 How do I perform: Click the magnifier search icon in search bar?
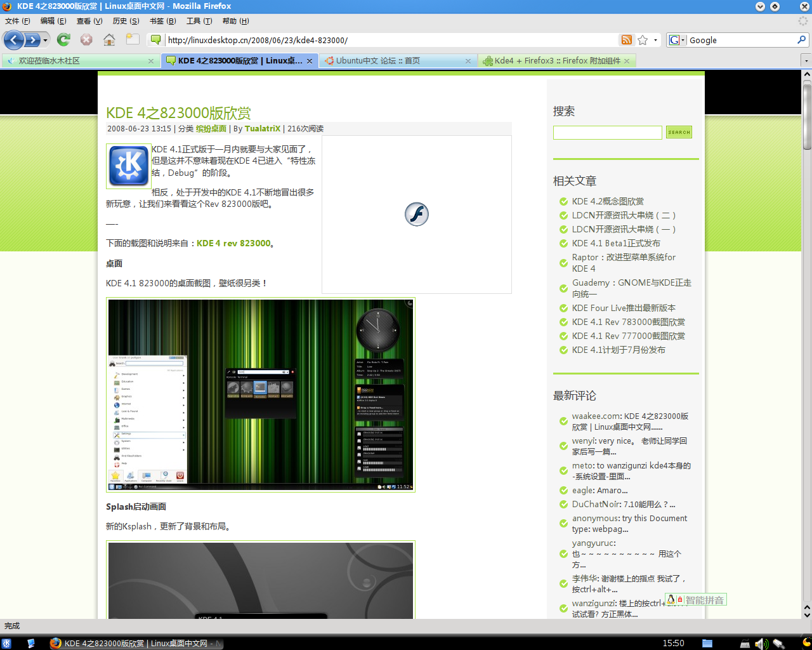click(x=801, y=40)
